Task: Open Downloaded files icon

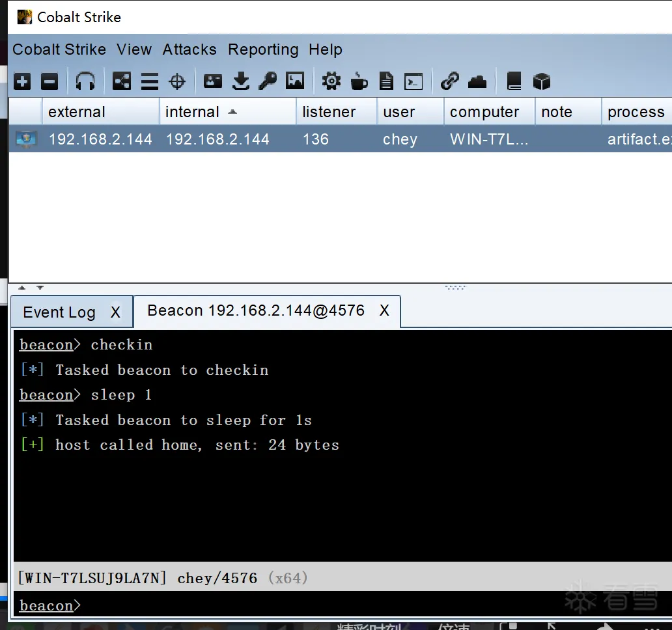Action: tap(241, 81)
